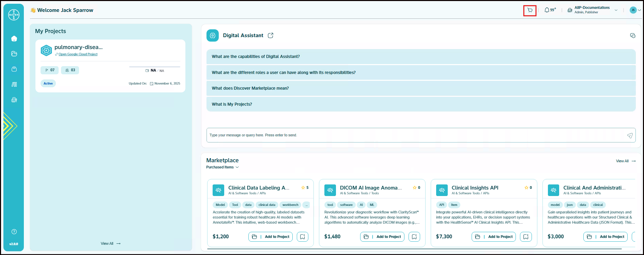Open the projects folder icon in sidebar
The width and height of the screenshot is (644, 255).
pos(14,54)
